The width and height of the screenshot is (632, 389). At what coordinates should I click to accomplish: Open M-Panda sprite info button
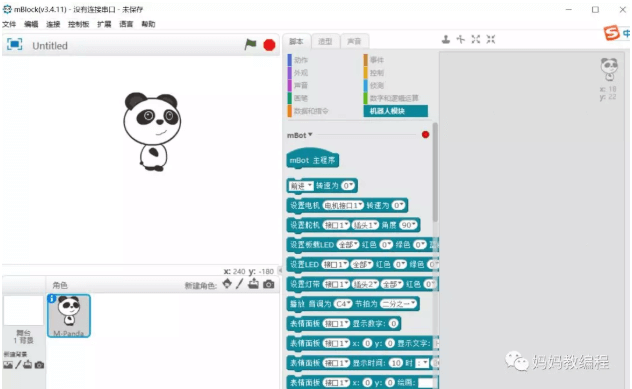pyautogui.click(x=52, y=298)
